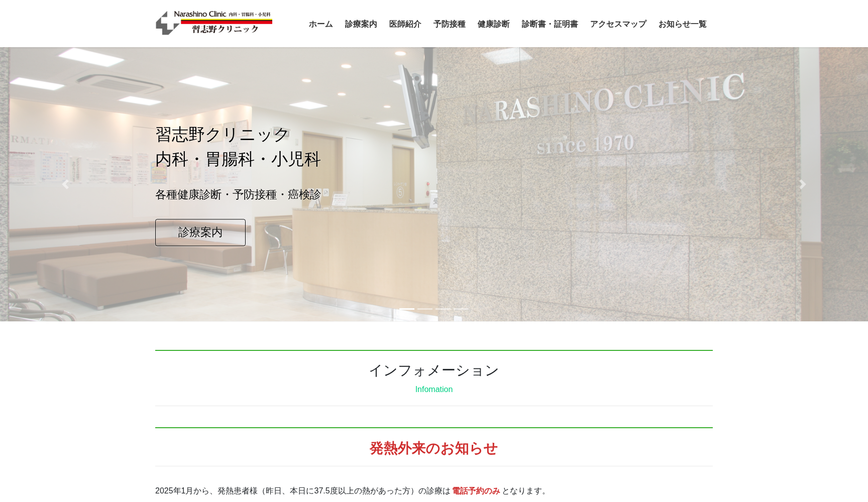Open the アクセスマップ page

(x=617, y=24)
